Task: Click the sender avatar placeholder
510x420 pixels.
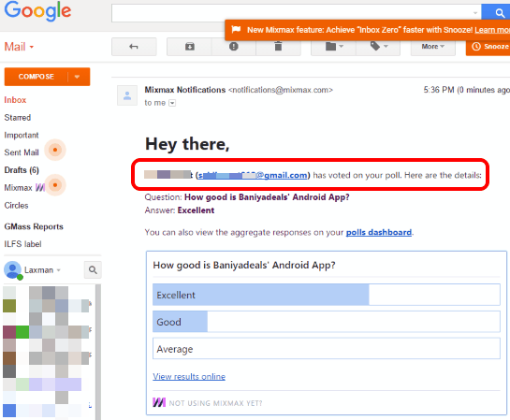Action: [x=127, y=95]
